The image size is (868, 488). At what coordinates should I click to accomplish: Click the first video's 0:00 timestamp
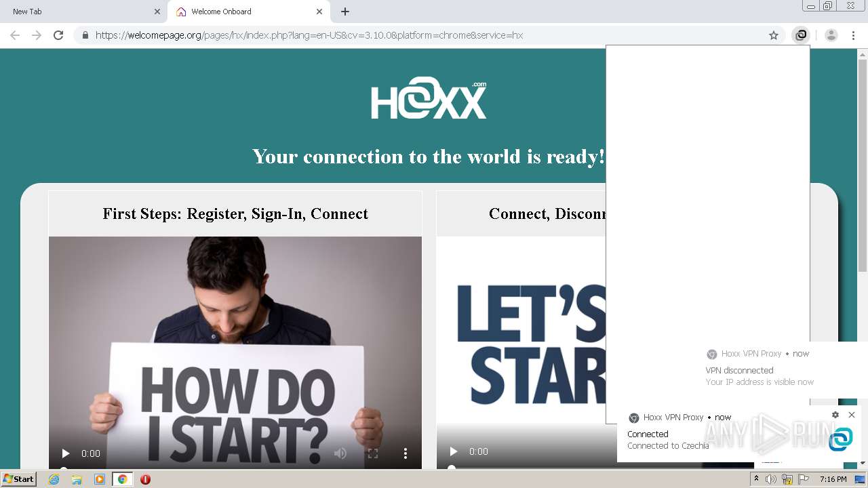[x=91, y=453]
